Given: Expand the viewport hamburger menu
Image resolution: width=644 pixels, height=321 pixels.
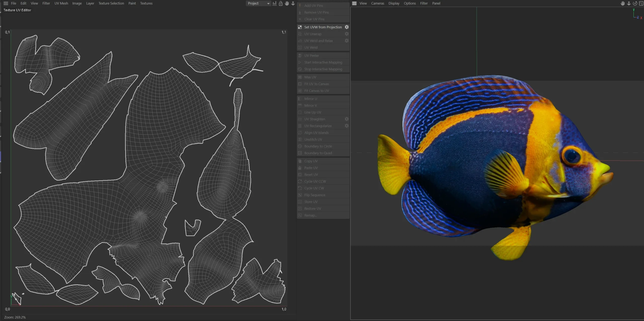Looking at the screenshot, I should pyautogui.click(x=354, y=3).
